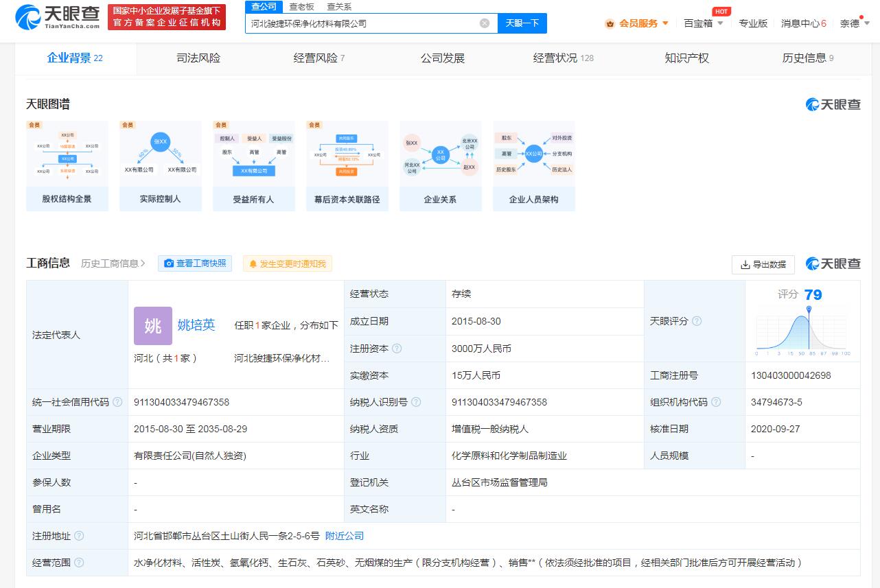Viewport: 880px width, 588px height.
Task: Open the 企业人员架构 graph thumbnail
Action: click(534, 166)
